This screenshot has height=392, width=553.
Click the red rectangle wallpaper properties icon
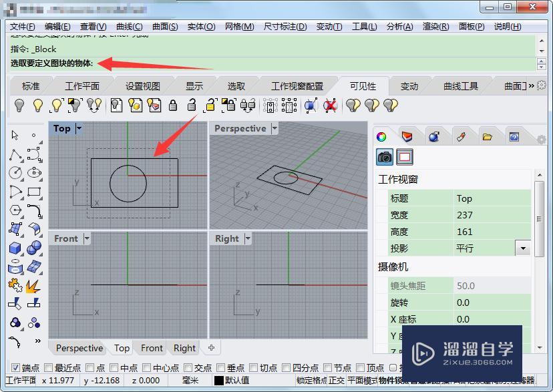pyautogui.click(x=405, y=157)
